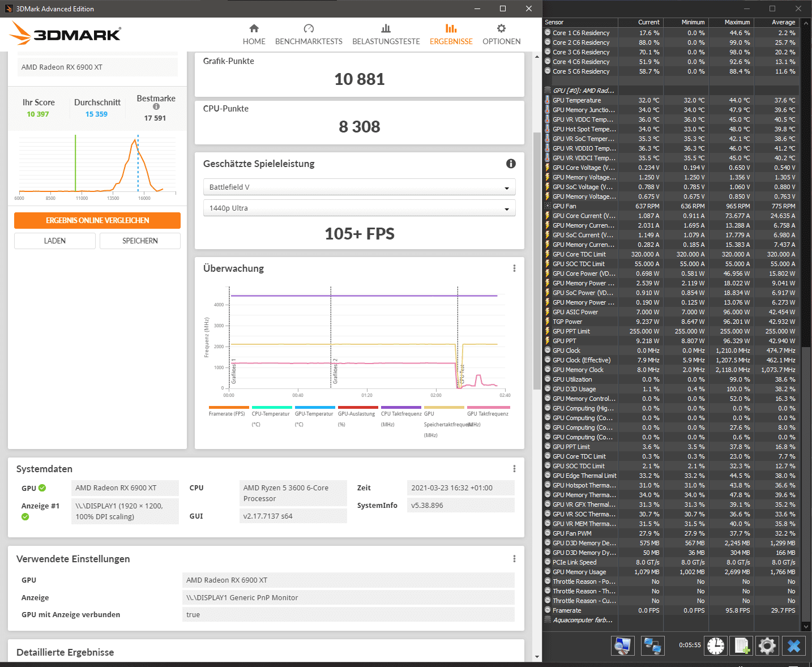
Task: Expand the Aquacomputer farb... sensor group
Action: pyautogui.click(x=548, y=620)
